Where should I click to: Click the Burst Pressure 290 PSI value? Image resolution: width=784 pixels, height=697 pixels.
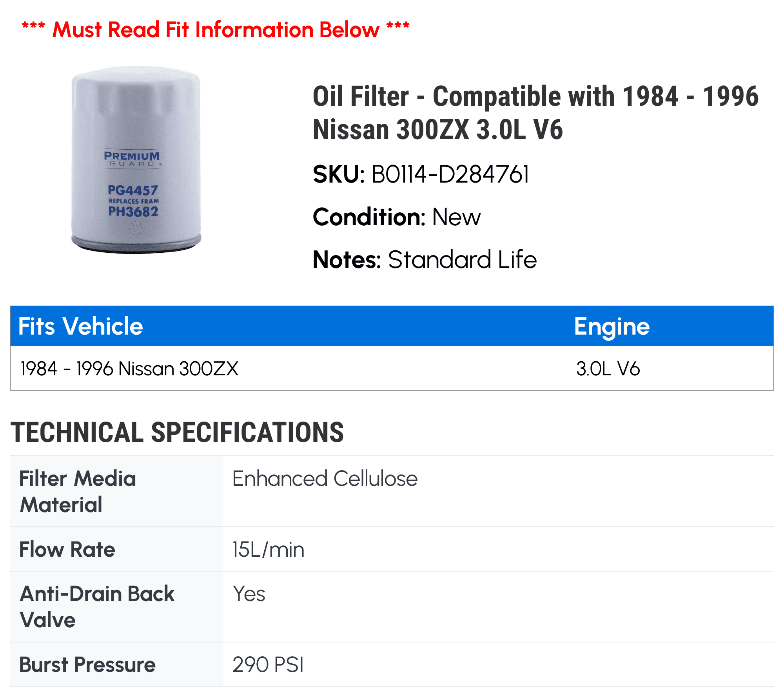coord(268,665)
